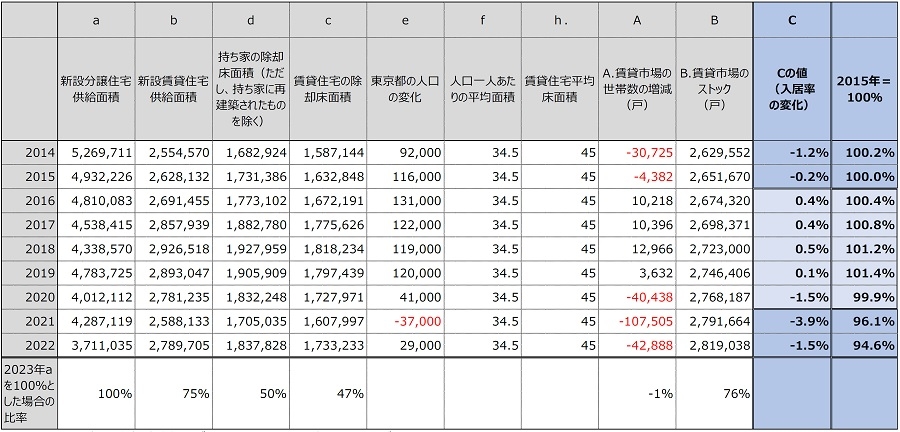This screenshot has height=432, width=900.
Task: Select population cell 29,000
Action: point(405,345)
